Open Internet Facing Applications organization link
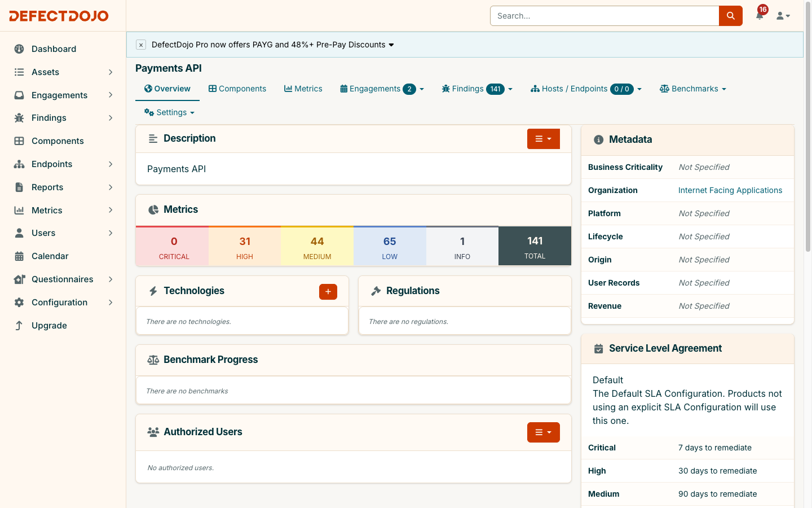Viewport: 812px width, 508px height. (x=730, y=190)
